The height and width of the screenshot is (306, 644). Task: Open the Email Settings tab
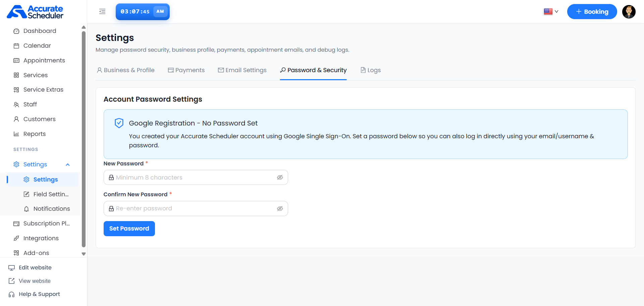pos(242,70)
